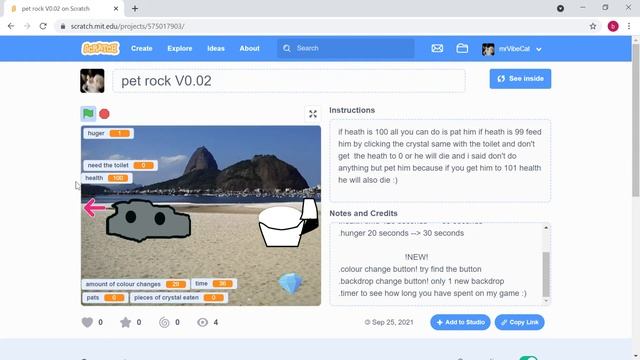Click the 'health' variable monitor
Viewport: 640px width, 360px height.
107,178
